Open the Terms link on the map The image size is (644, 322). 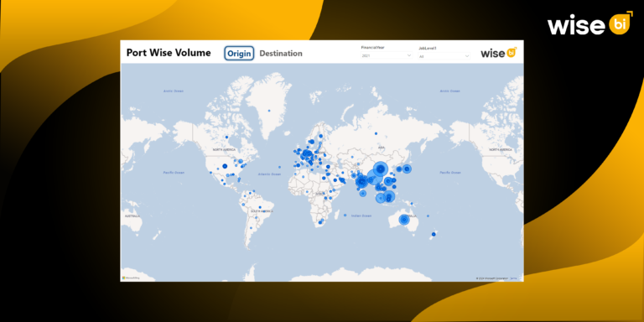[513, 278]
